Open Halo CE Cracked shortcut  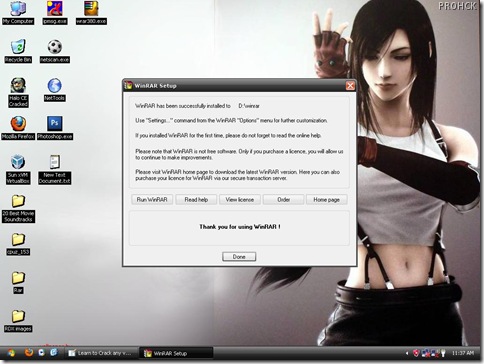click(18, 92)
